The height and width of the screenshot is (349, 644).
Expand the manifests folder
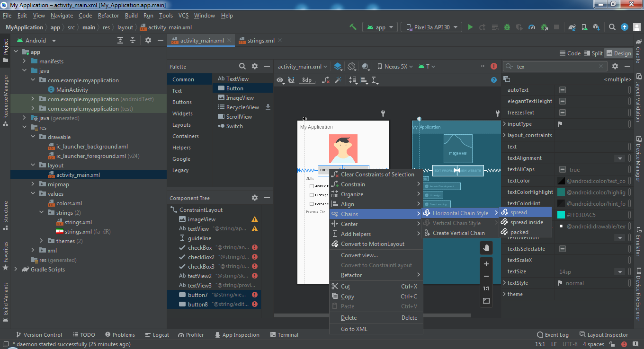24,61
